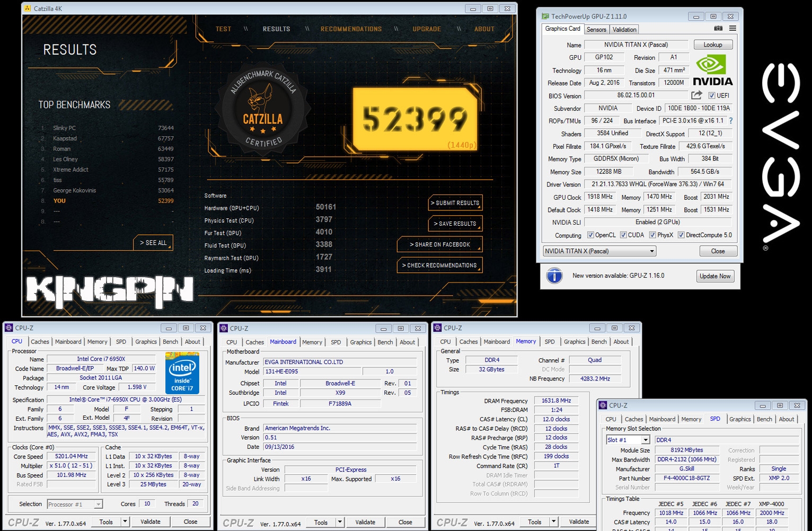
Task: Open ABOUT section in Catzilla
Action: (x=484, y=29)
